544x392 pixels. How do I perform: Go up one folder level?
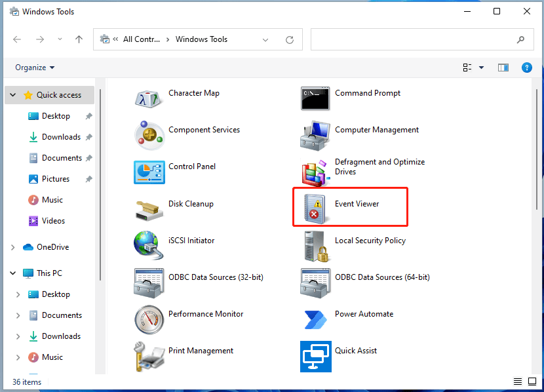[79, 39]
